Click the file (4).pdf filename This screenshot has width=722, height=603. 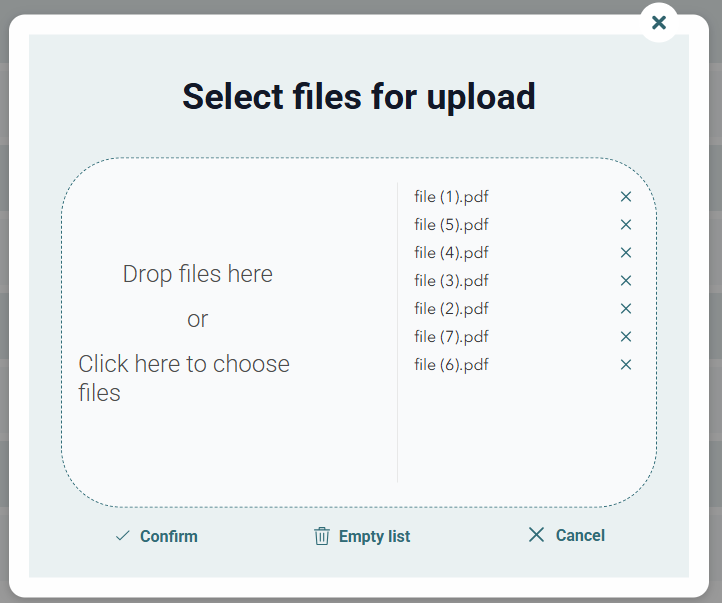click(451, 253)
